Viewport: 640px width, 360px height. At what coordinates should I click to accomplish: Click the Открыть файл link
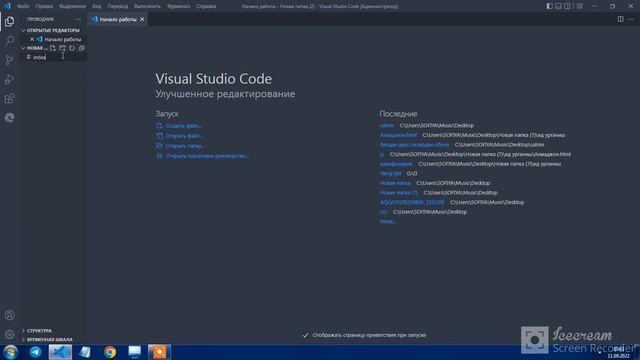tap(184, 136)
